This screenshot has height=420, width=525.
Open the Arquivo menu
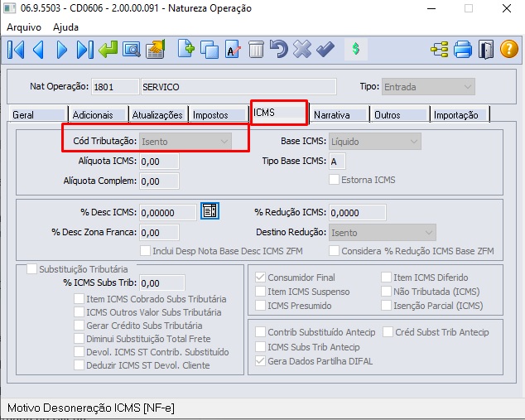(x=24, y=27)
